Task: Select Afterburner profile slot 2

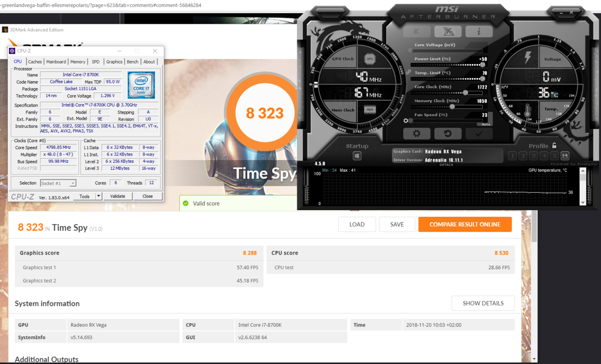Action: 523,156
